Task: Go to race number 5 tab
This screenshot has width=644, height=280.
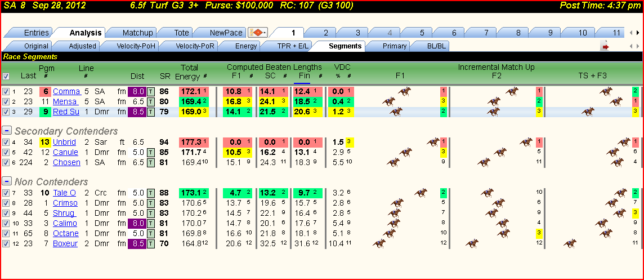Action: [x=422, y=33]
